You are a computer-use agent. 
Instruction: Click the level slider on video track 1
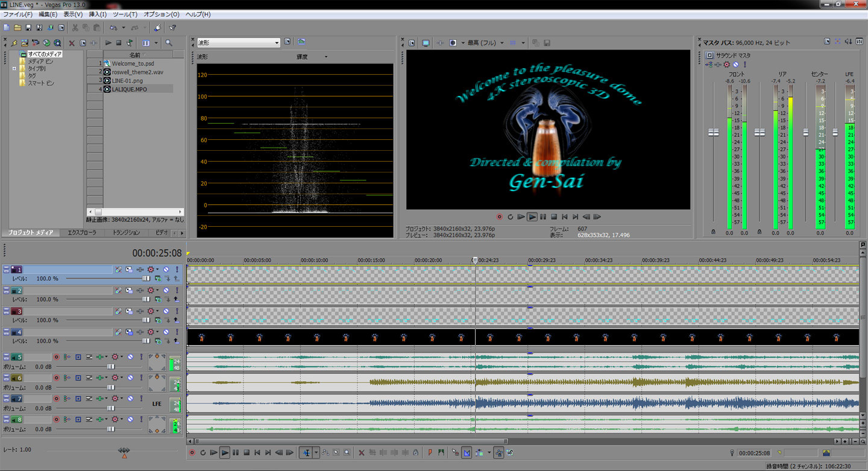click(146, 279)
